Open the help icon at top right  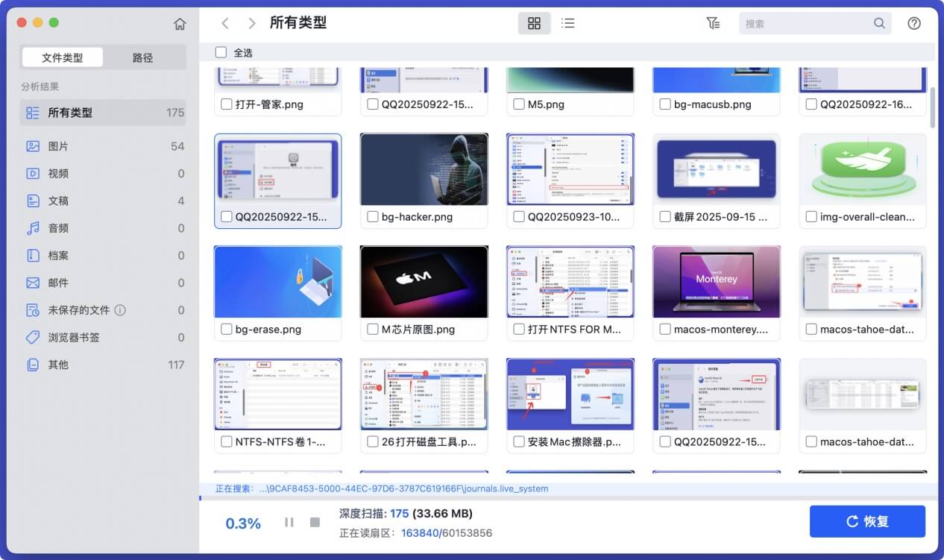point(914,23)
